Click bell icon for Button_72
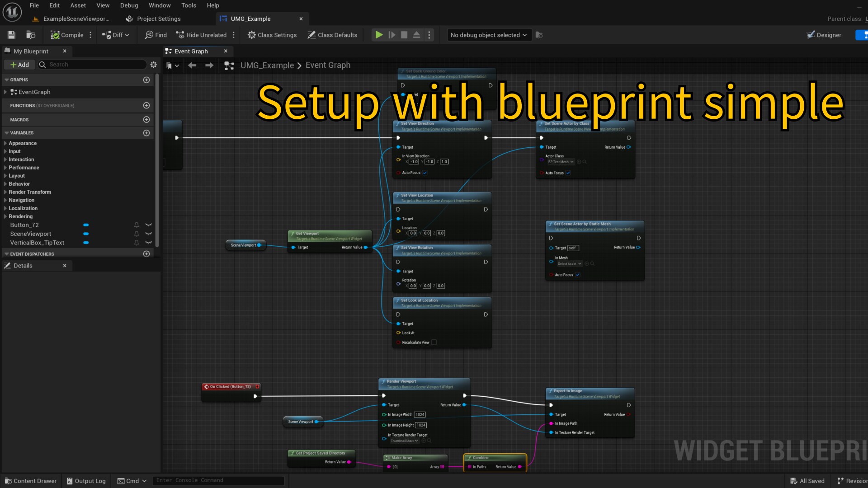The height and width of the screenshot is (488, 868). click(137, 225)
